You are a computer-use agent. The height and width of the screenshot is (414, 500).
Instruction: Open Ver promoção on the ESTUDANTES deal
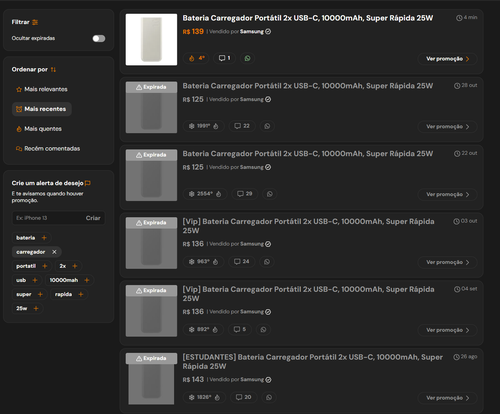click(447, 398)
